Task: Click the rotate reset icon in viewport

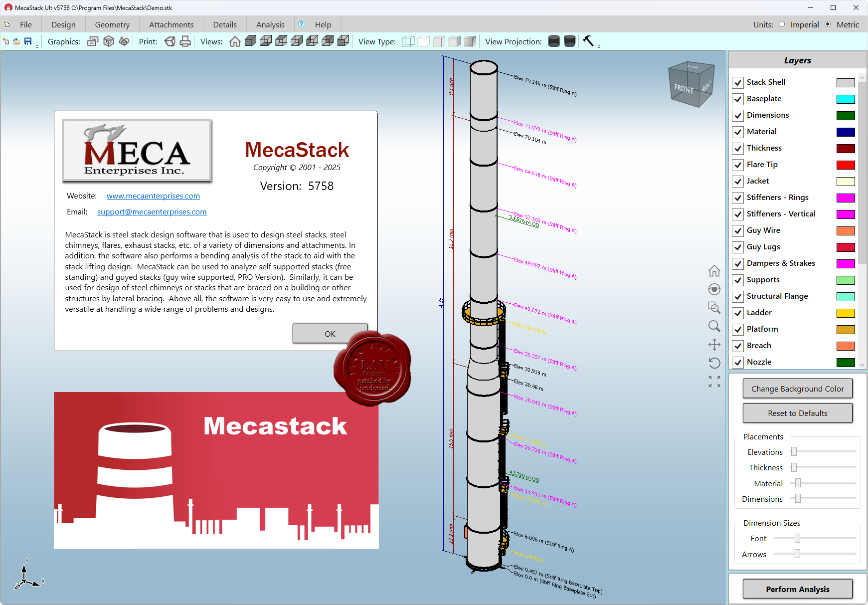Action: tap(714, 363)
